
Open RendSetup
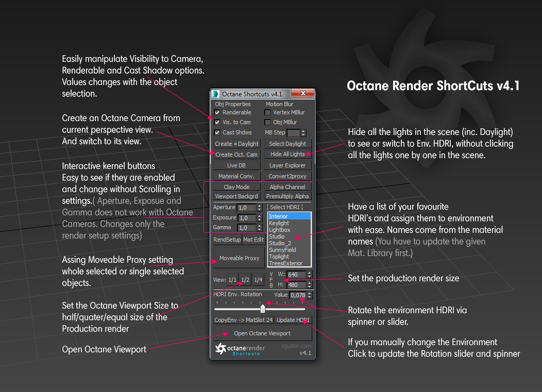(227, 240)
